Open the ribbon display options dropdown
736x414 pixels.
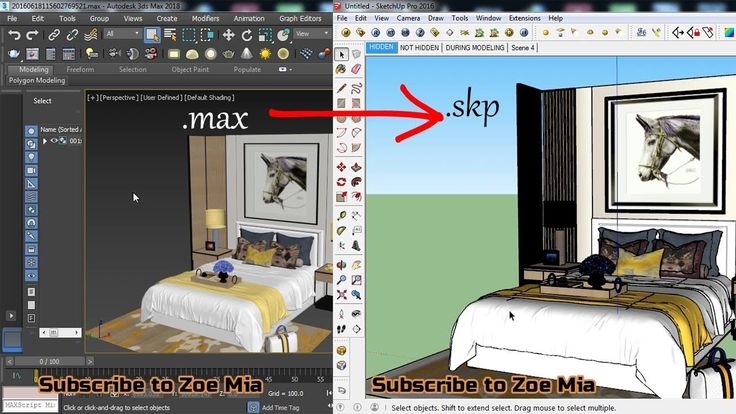285,69
